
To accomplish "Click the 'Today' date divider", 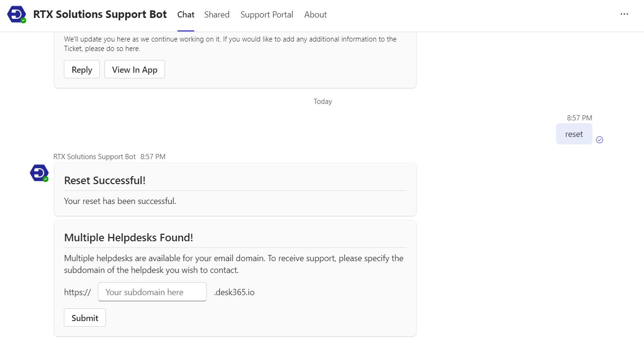I will (322, 101).
